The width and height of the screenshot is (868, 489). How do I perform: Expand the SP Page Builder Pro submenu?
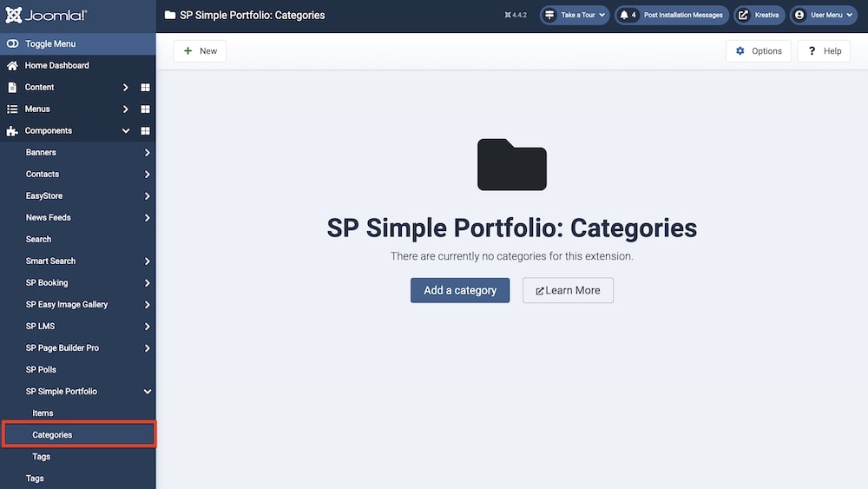[148, 348]
